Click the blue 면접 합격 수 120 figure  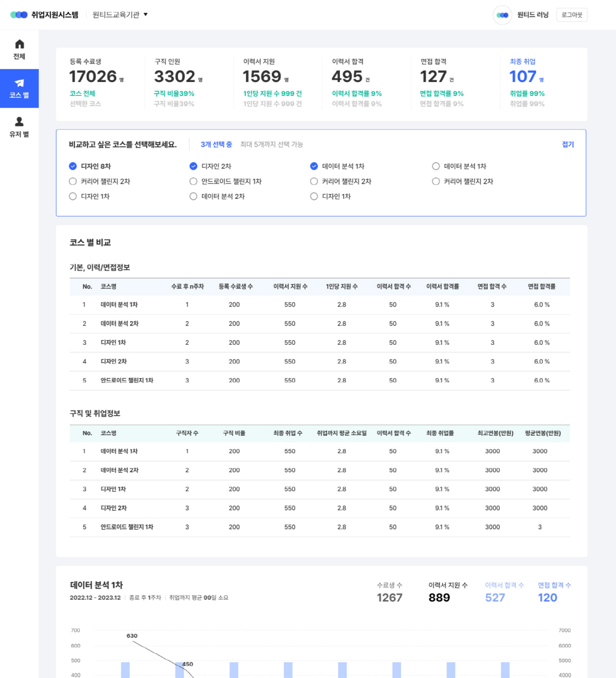tap(547, 597)
